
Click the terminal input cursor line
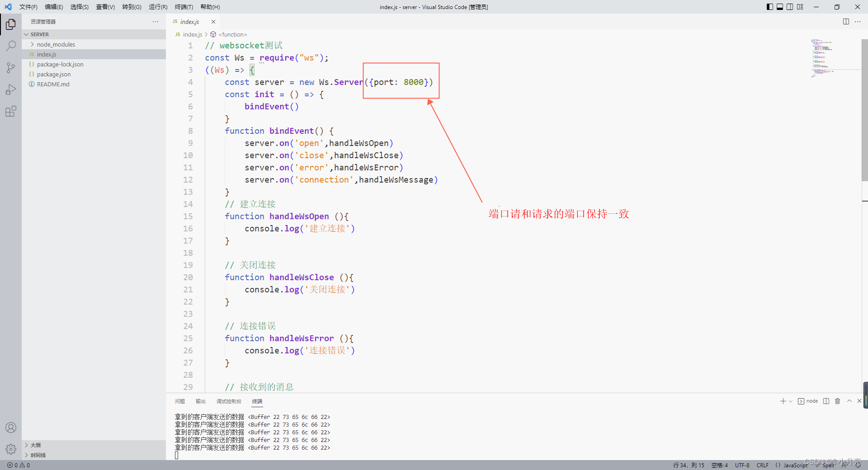pyautogui.click(x=177, y=455)
